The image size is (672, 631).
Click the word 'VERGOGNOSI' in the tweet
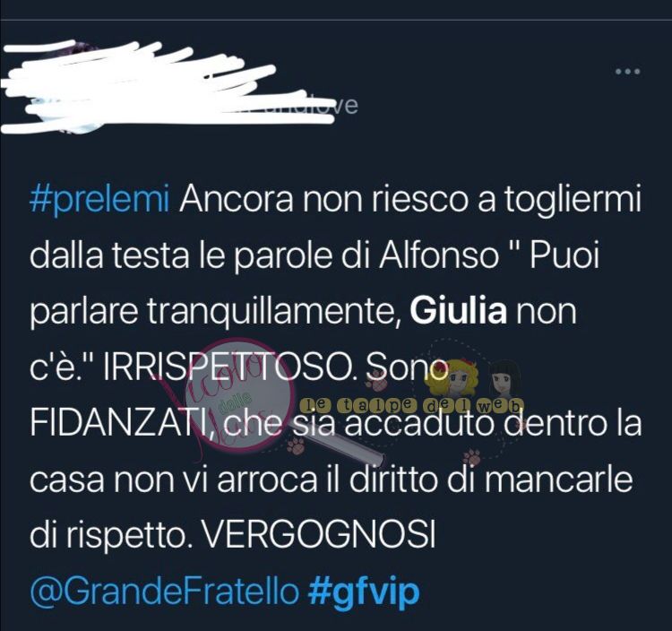point(318,536)
